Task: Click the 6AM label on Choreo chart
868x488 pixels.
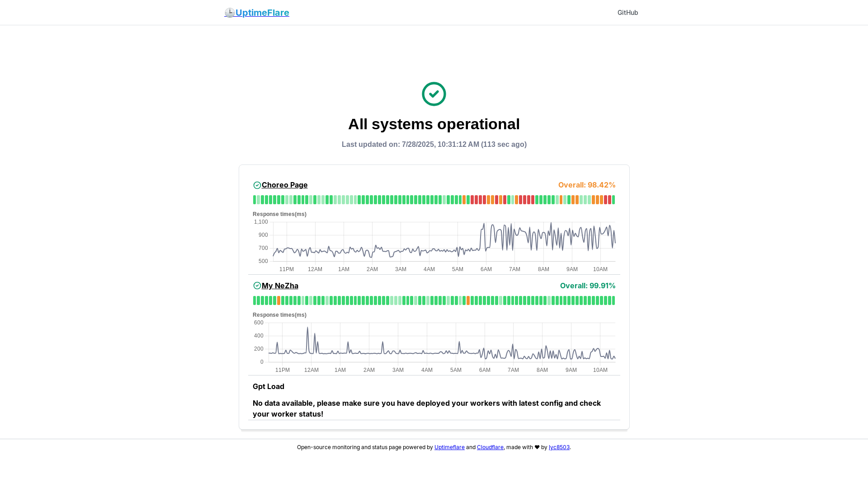Action: click(486, 269)
